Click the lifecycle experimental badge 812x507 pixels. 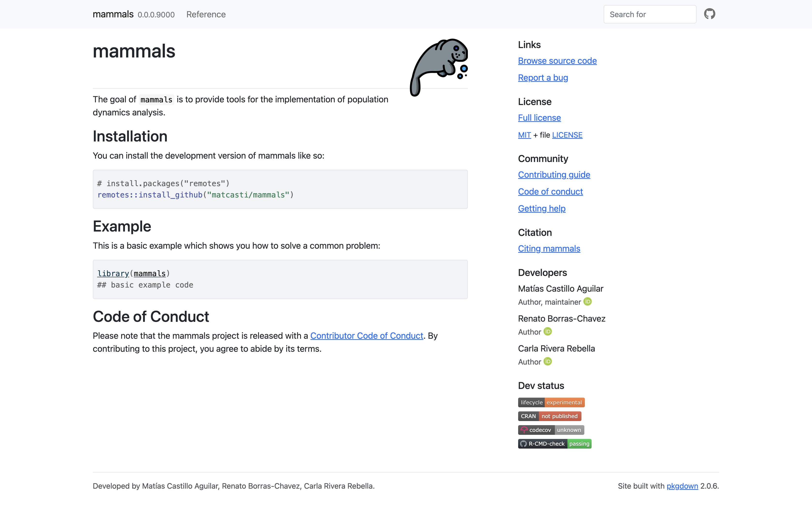[551, 402]
